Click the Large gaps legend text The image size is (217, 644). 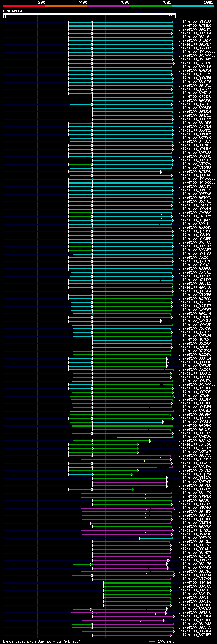click(x=42, y=641)
